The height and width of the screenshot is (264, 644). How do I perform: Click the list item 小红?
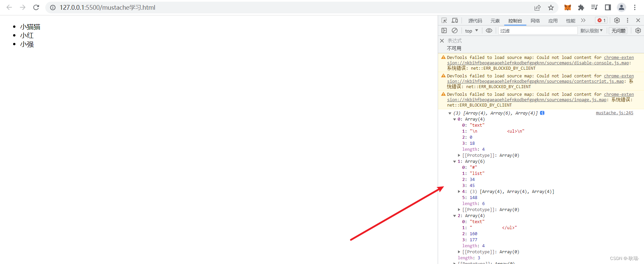(x=27, y=36)
